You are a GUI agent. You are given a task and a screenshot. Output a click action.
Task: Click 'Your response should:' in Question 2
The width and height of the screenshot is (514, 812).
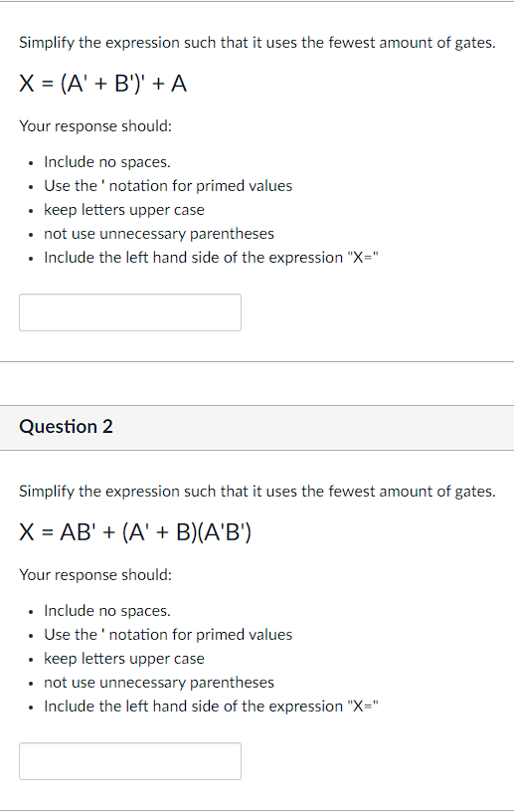[95, 575]
